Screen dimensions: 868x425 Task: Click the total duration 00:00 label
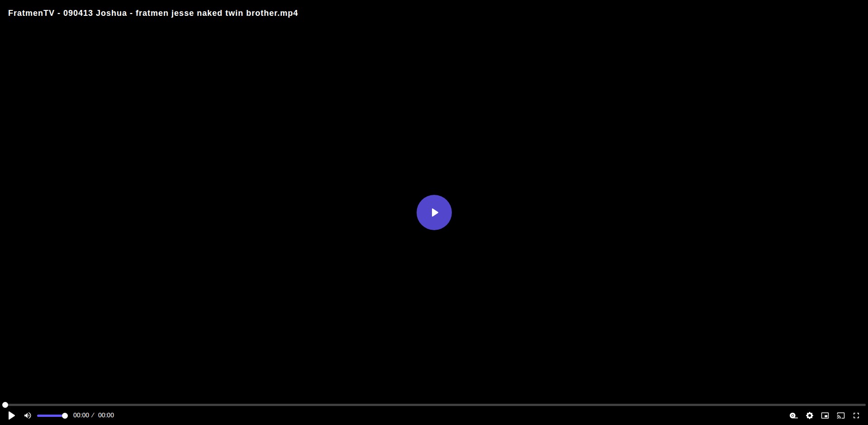point(106,416)
